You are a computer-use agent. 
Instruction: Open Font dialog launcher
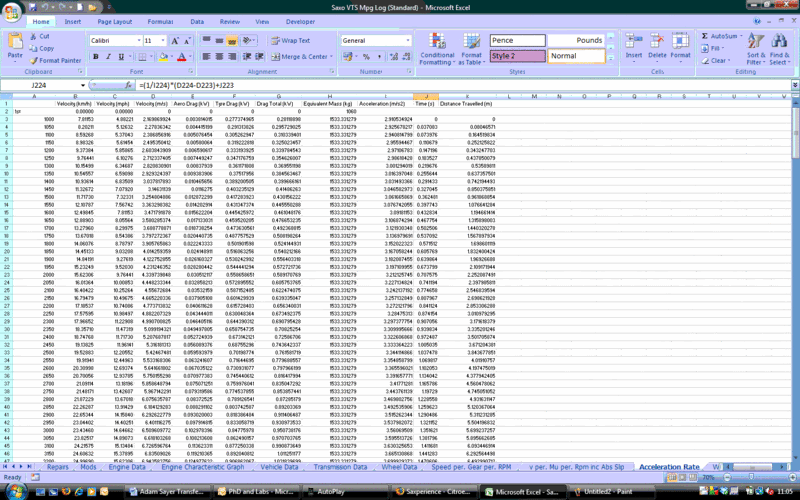[x=191, y=72]
